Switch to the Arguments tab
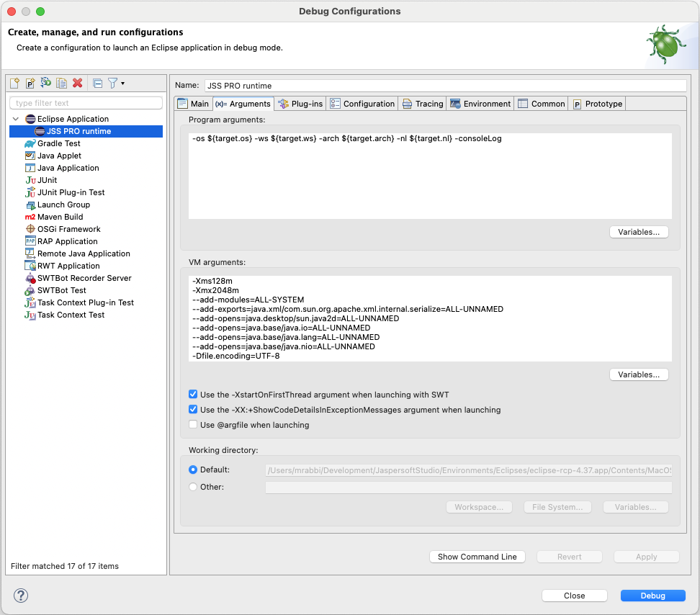This screenshot has width=700, height=615. point(243,104)
